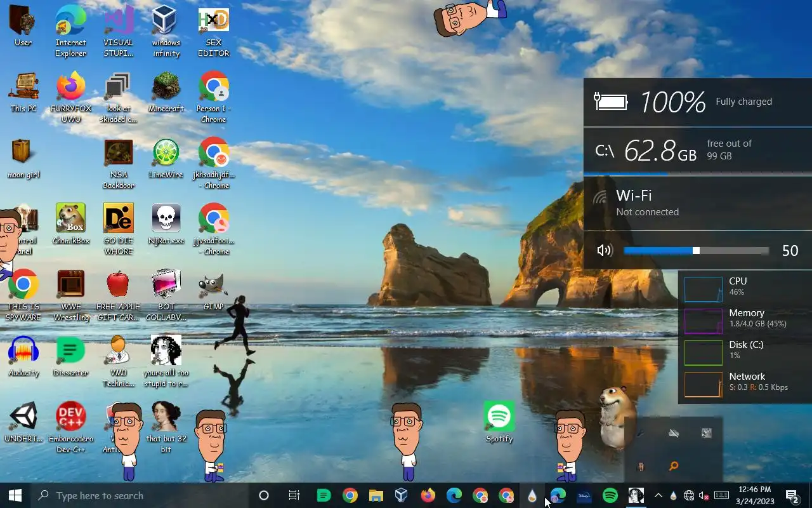The width and height of the screenshot is (812, 508).
Task: Open Task View in the taskbar
Action: click(294, 495)
